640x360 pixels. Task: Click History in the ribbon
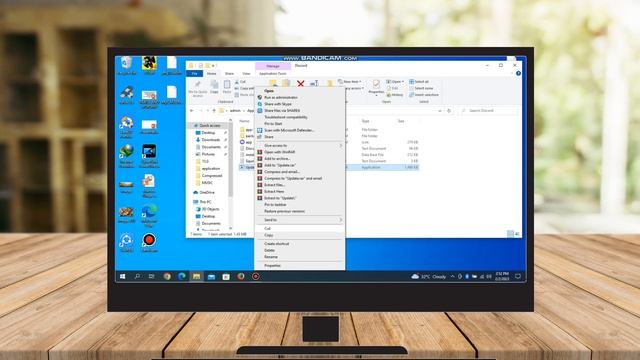tap(395, 95)
